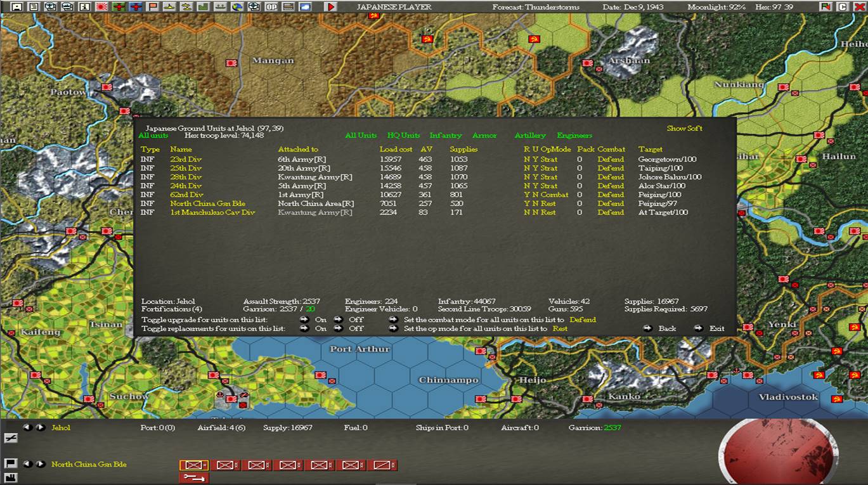
Task: Click the Port Arthur label on the map
Action: tap(360, 349)
